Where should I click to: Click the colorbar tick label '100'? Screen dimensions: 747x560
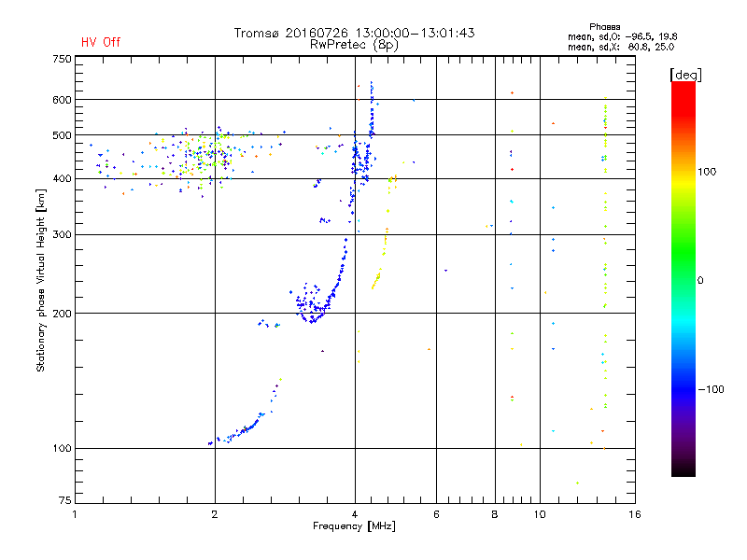tap(707, 172)
